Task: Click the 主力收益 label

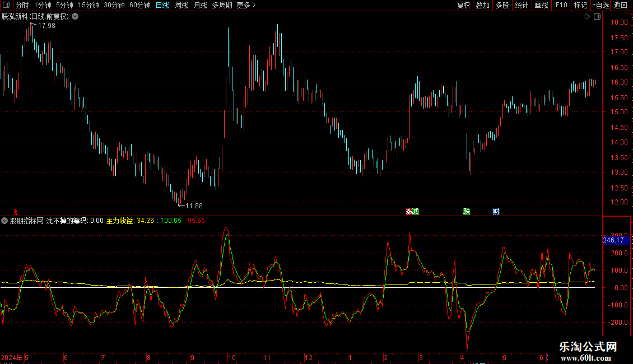Action: point(119,221)
